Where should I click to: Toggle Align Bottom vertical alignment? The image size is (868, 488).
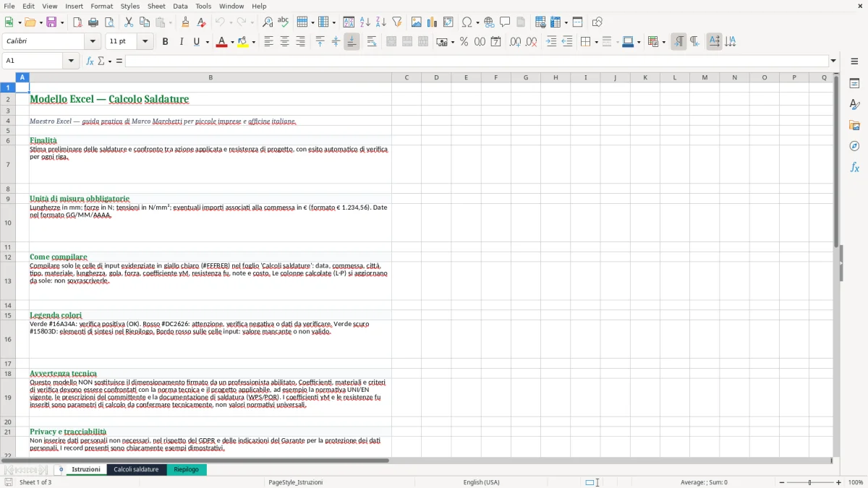[352, 42]
